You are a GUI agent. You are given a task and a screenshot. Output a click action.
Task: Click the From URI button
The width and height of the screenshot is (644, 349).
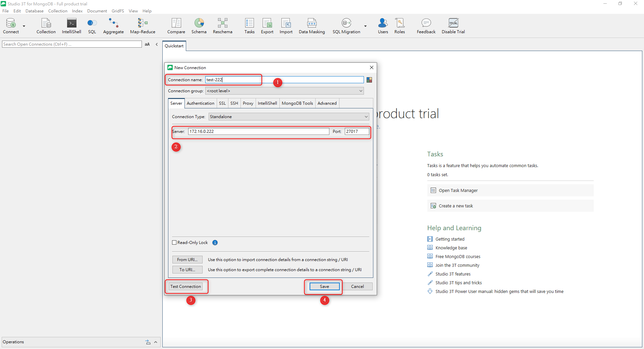[x=187, y=260]
